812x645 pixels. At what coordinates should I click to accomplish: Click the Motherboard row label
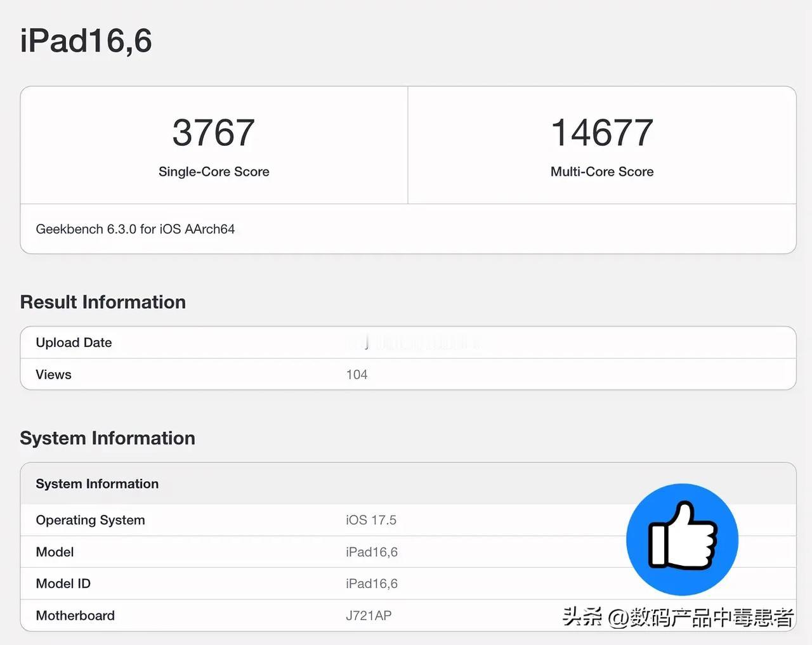click(75, 615)
